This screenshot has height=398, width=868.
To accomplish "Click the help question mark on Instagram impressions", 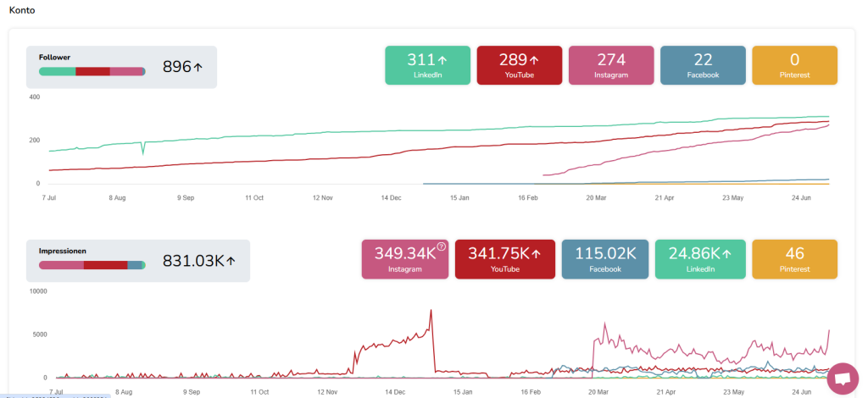I will [x=441, y=247].
